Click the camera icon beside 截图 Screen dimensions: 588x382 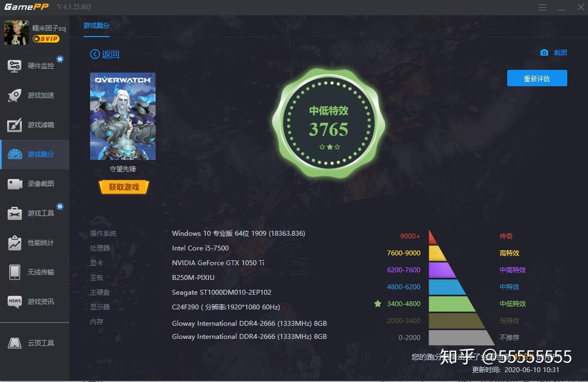pos(544,52)
